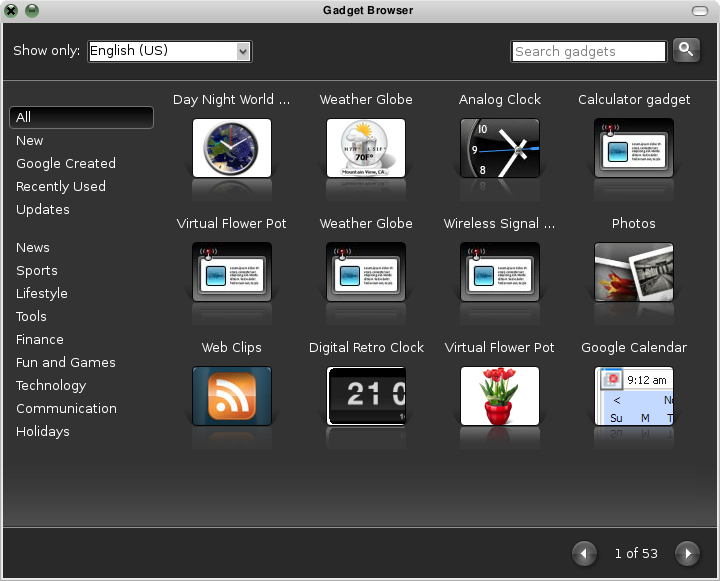The width and height of the screenshot is (720, 581).
Task: Select the All category
Action: tap(81, 117)
